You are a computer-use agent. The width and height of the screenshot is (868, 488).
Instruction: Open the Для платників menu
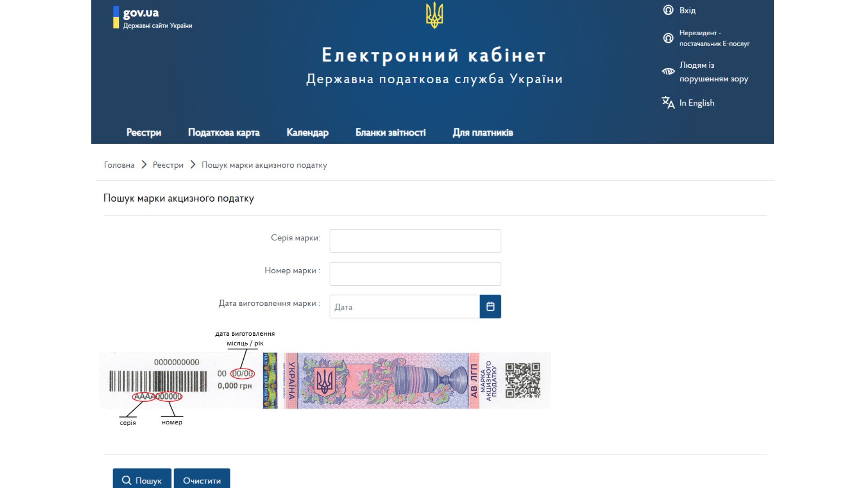pos(483,132)
